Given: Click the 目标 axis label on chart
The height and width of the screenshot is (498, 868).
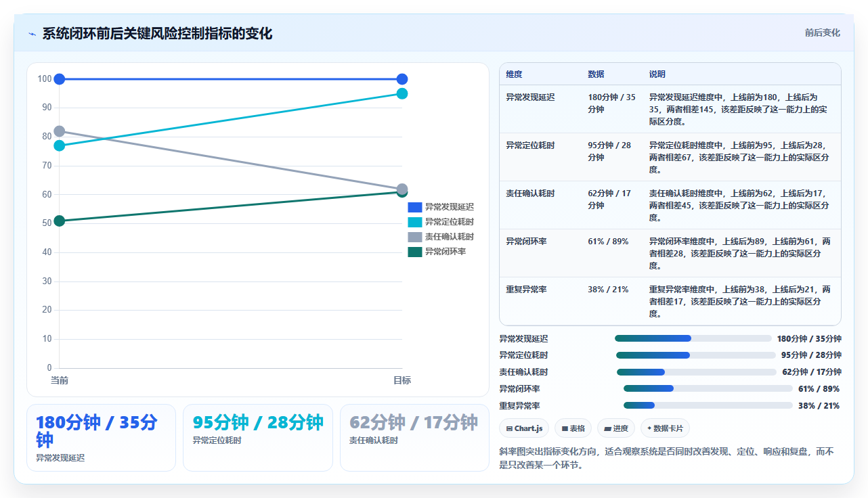Looking at the screenshot, I should click(402, 380).
